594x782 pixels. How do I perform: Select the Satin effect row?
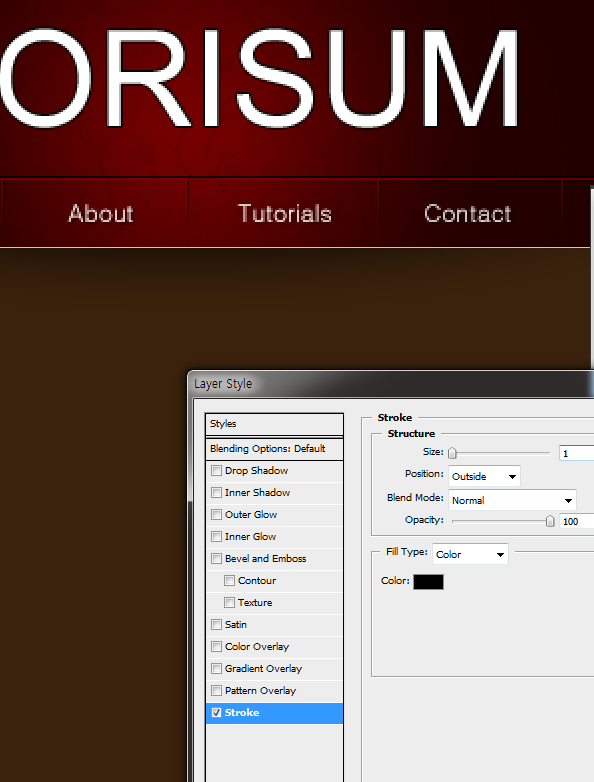pyautogui.click(x=274, y=624)
